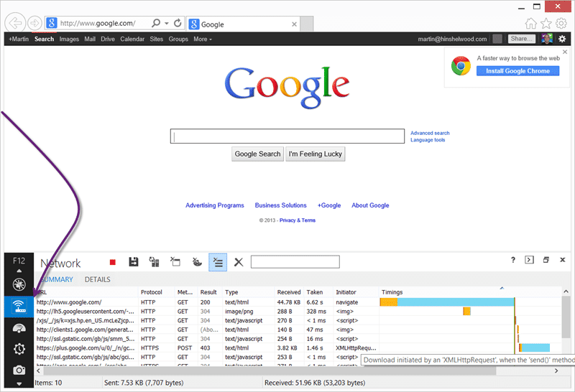Click the Share... button
This screenshot has width=575, height=392.
[522, 39]
